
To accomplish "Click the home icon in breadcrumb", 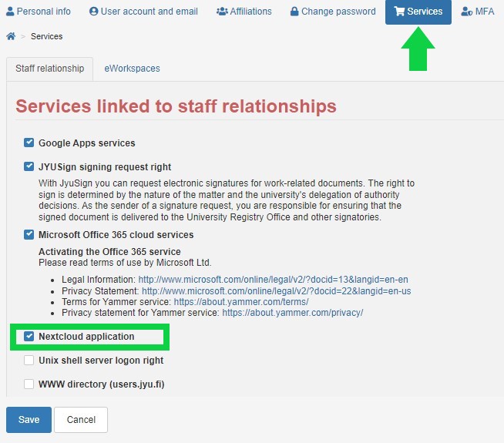I will tap(11, 36).
